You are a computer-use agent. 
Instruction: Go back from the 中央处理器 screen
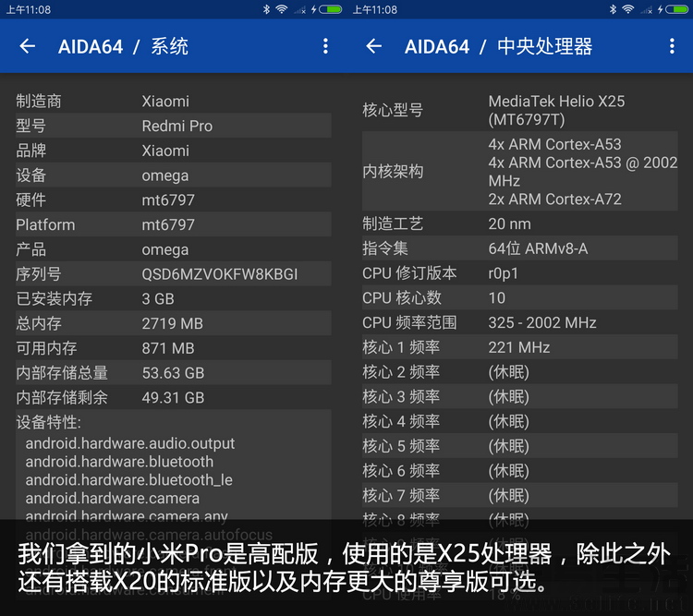click(x=374, y=46)
